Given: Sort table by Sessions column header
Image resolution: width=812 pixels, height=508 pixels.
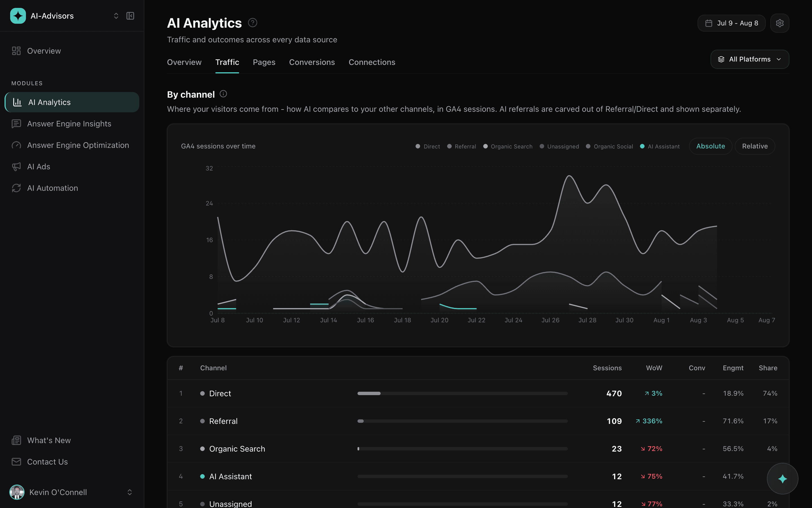Looking at the screenshot, I should (607, 368).
